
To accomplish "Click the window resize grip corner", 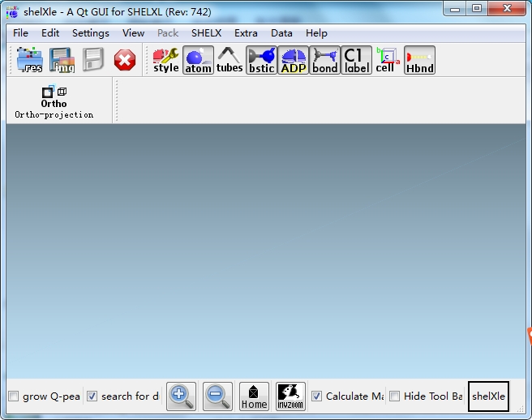I will (x=521, y=409).
